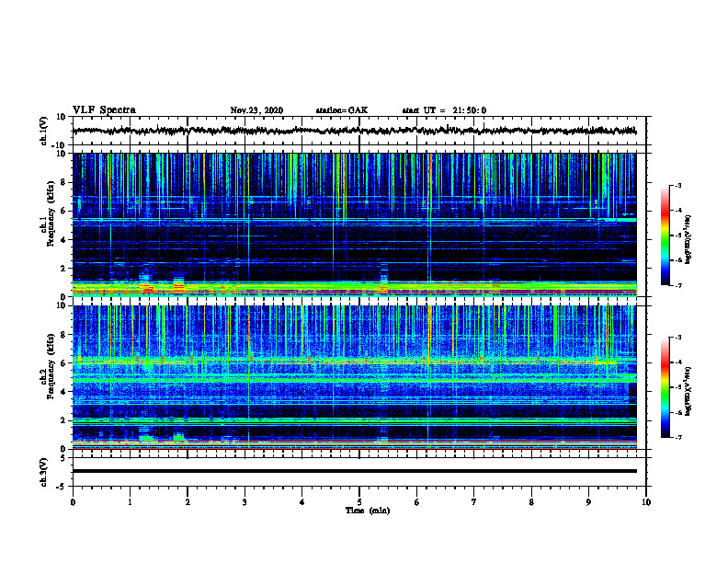The width and height of the screenshot is (728, 563).
Task: Click the "5" label on the time axis
Action: (x=359, y=502)
